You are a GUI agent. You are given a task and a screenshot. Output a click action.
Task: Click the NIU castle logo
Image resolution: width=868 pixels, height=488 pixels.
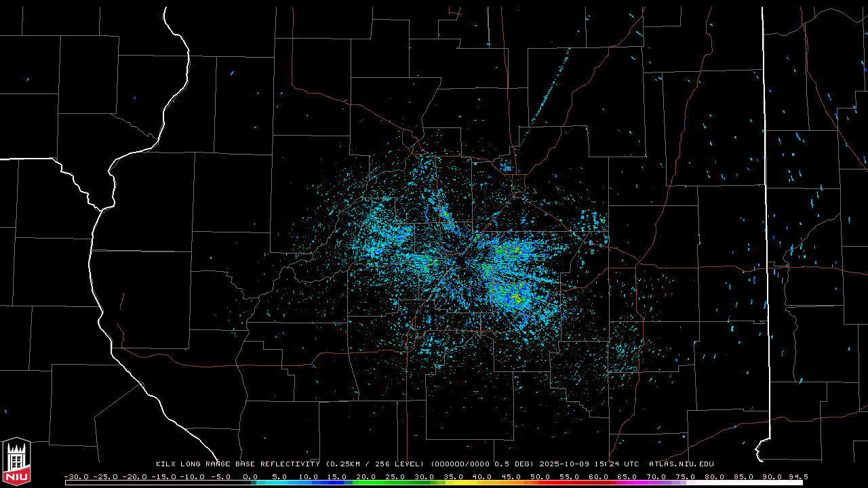[16, 462]
